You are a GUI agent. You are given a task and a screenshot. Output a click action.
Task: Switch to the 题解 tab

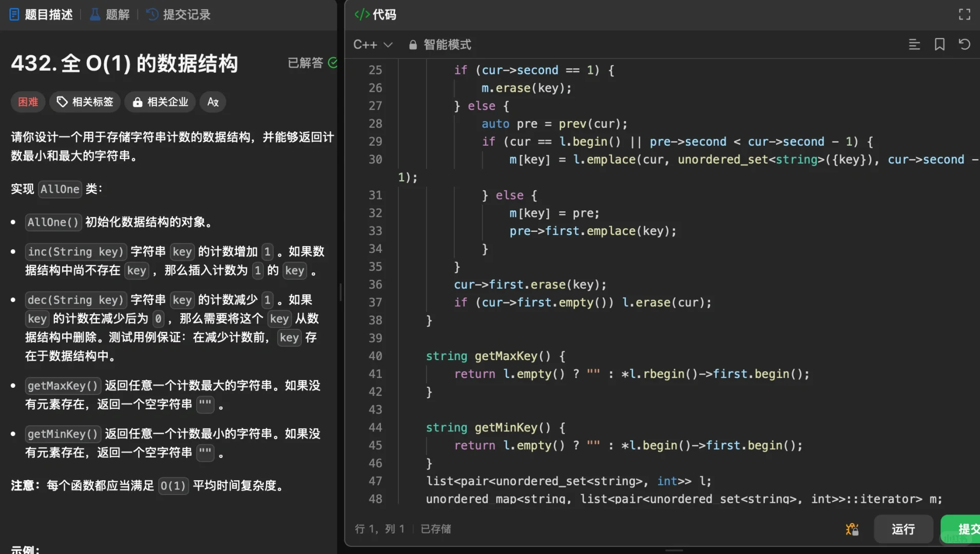coord(110,14)
